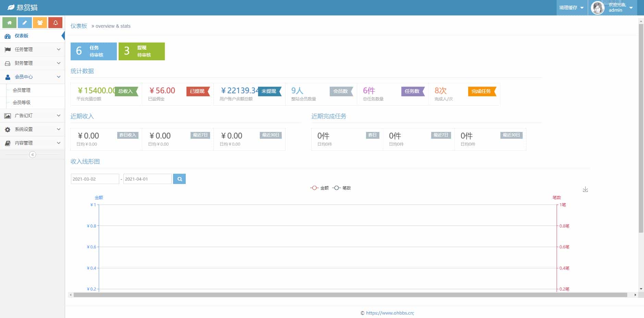Click the vertical scrollbar down arrow
Screen dimensions: 644x318
pyautogui.click(x=641, y=289)
